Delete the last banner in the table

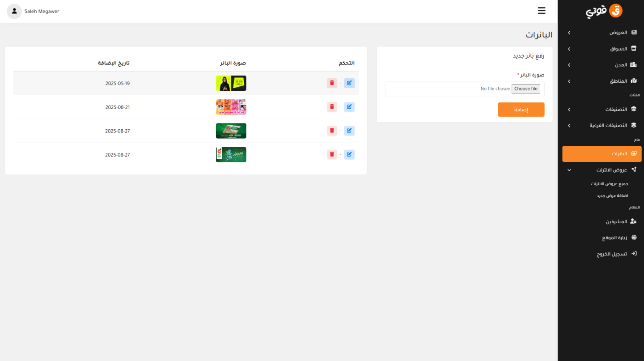click(332, 155)
